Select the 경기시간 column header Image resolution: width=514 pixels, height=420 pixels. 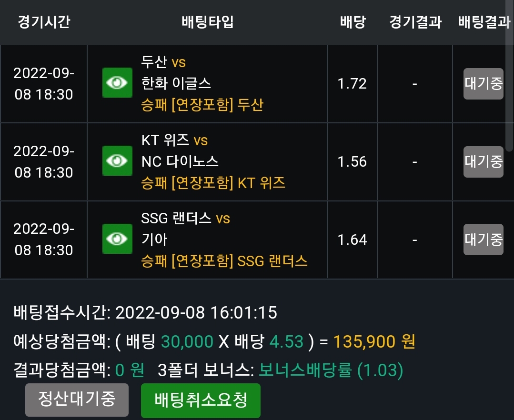click(44, 22)
